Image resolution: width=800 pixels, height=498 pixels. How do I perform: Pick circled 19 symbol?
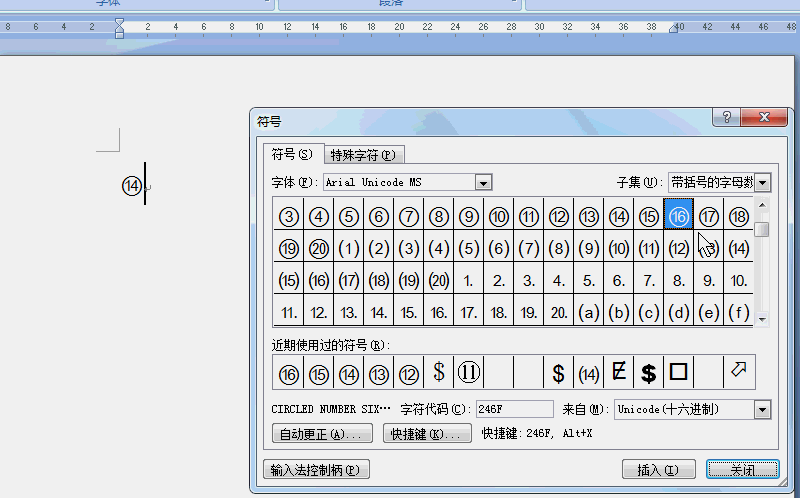click(289, 249)
